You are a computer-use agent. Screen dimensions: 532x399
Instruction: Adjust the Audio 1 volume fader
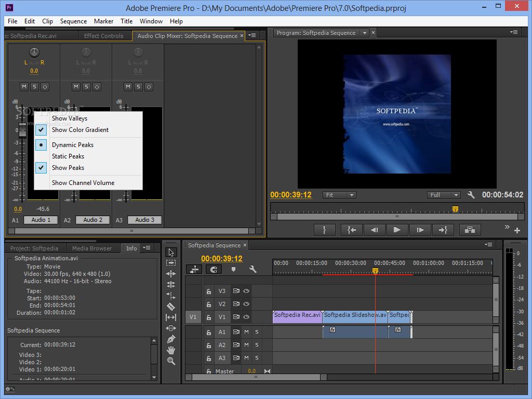pyautogui.click(x=22, y=130)
